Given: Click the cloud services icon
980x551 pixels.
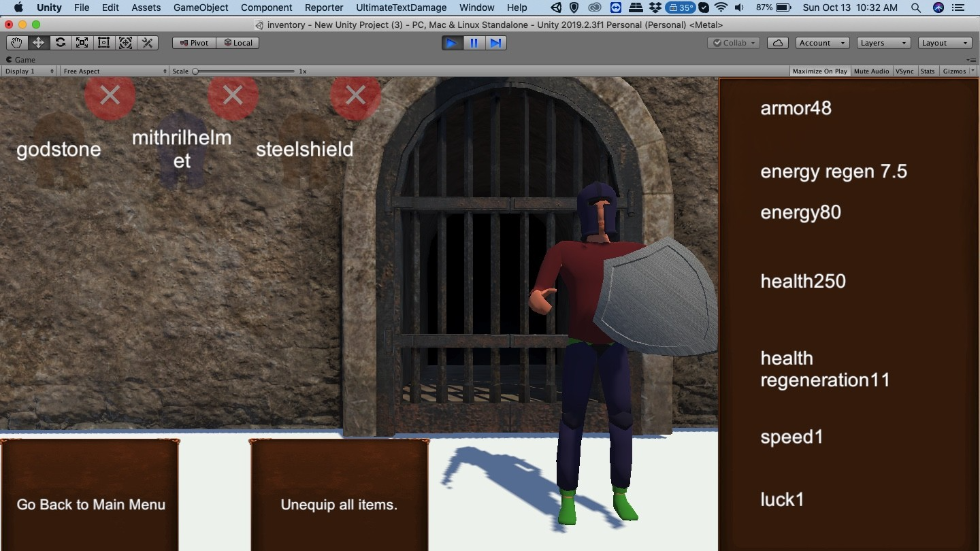Looking at the screenshot, I should [777, 43].
